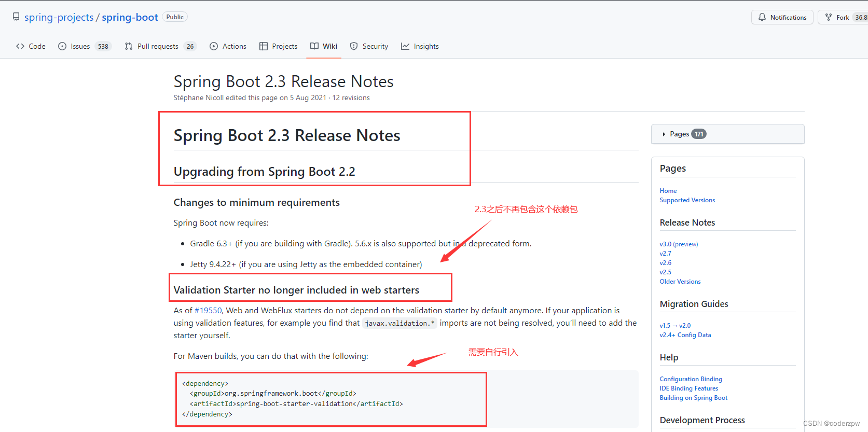
Task: Open the spring-projects owner link
Action: coord(59,17)
